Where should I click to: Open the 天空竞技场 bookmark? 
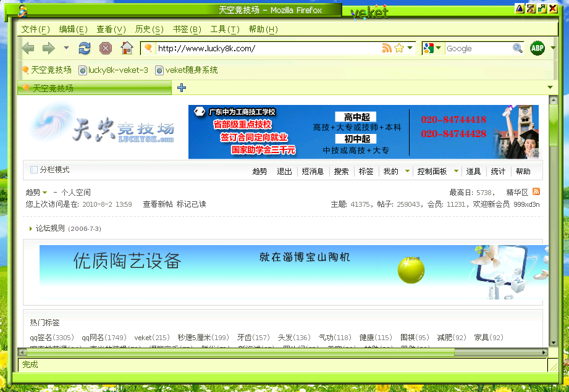46,70
